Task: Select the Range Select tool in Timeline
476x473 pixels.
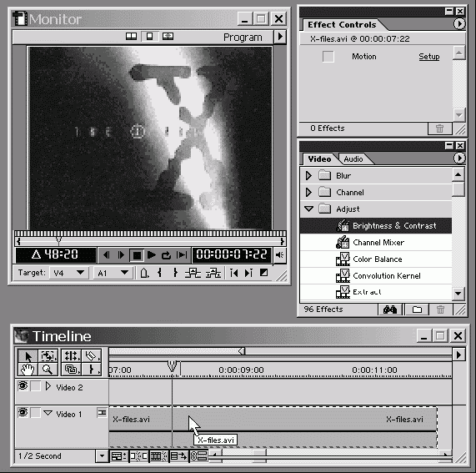Action: (x=48, y=355)
